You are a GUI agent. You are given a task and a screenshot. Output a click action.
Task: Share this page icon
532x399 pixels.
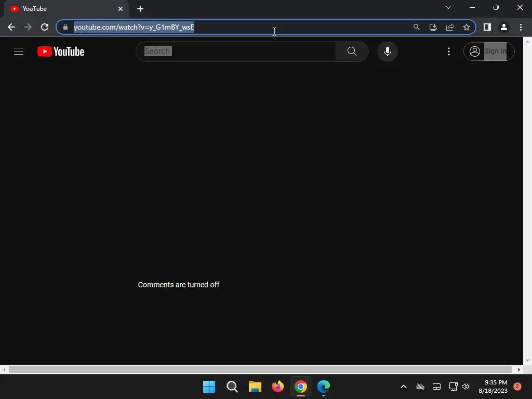point(450,27)
